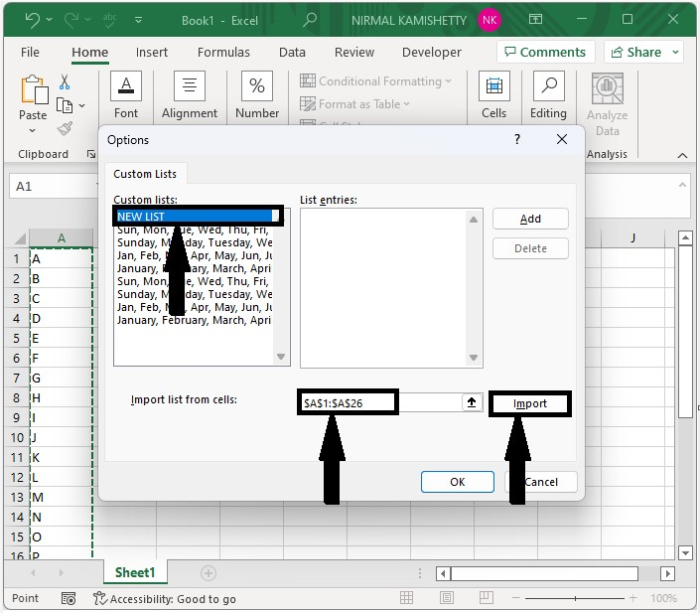The width and height of the screenshot is (700, 613).
Task: Click the macro recording status bar icon
Action: click(68, 598)
